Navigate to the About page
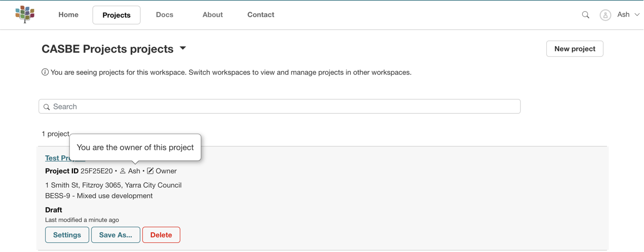The height and width of the screenshot is (252, 644). (x=212, y=15)
